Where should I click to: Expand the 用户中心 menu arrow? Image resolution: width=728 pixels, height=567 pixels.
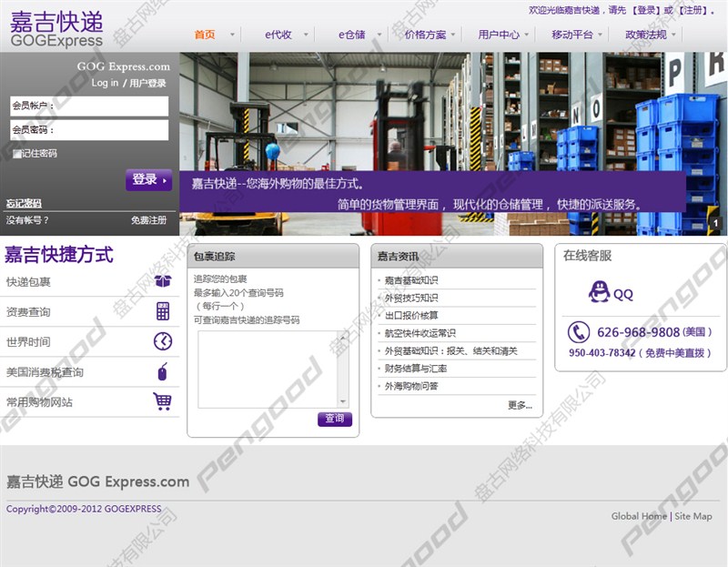tap(526, 35)
